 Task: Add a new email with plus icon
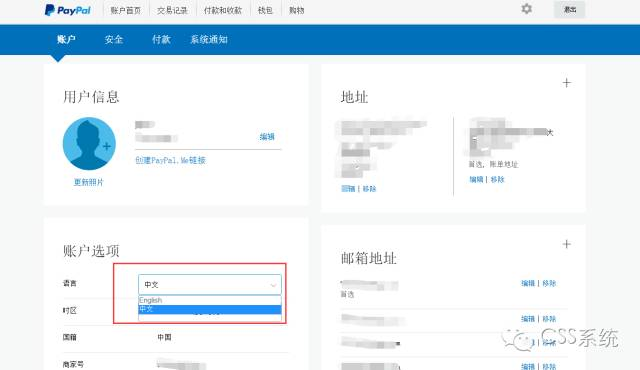(567, 244)
